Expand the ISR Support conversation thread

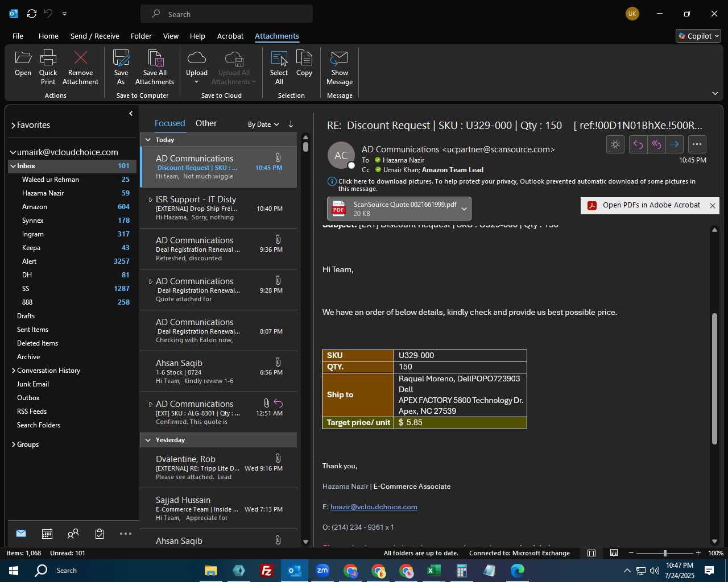click(x=151, y=199)
